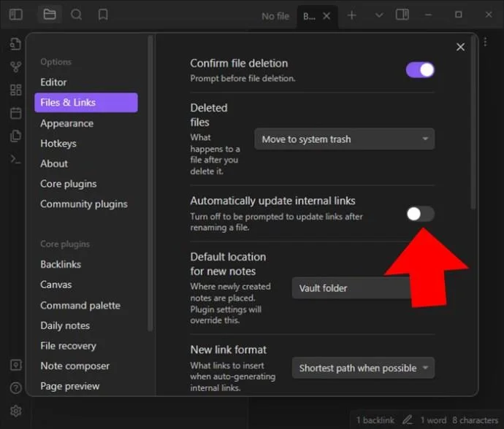Click the settings content scrollbar
Viewport: 504px width, 429px height.
click(x=473, y=123)
